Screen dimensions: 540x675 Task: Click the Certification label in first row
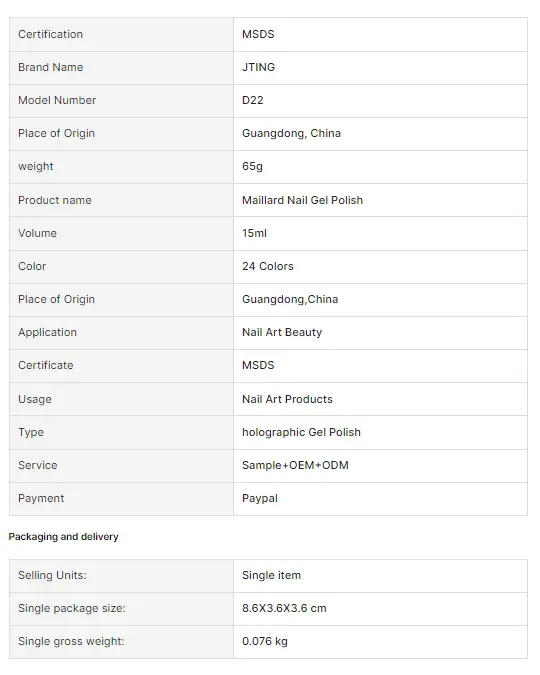[50, 34]
